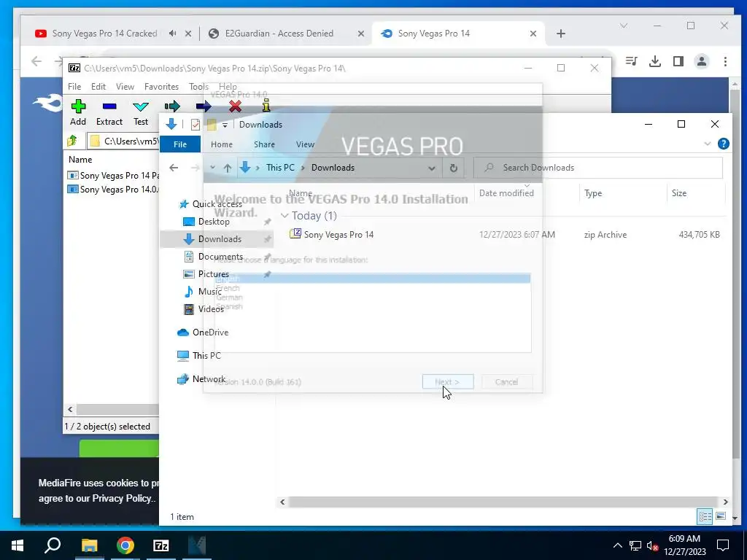
Task: Open Chrome from the taskbar
Action: pyautogui.click(x=125, y=545)
